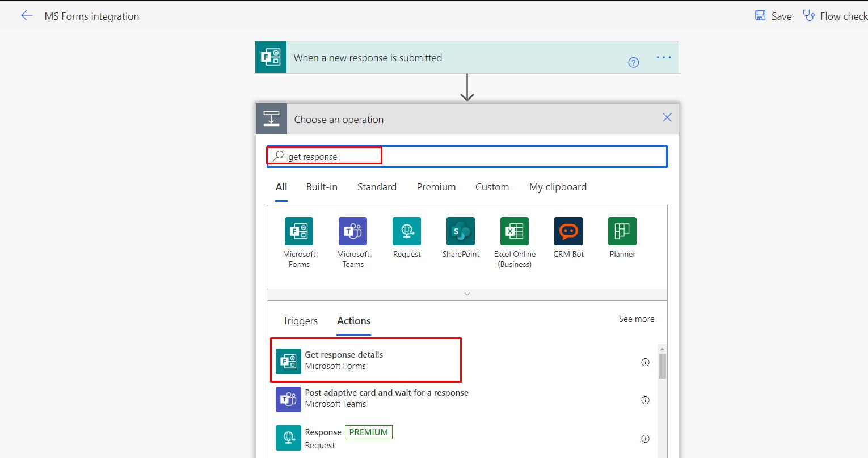Click See more actions link
The height and width of the screenshot is (458, 868).
pyautogui.click(x=636, y=319)
